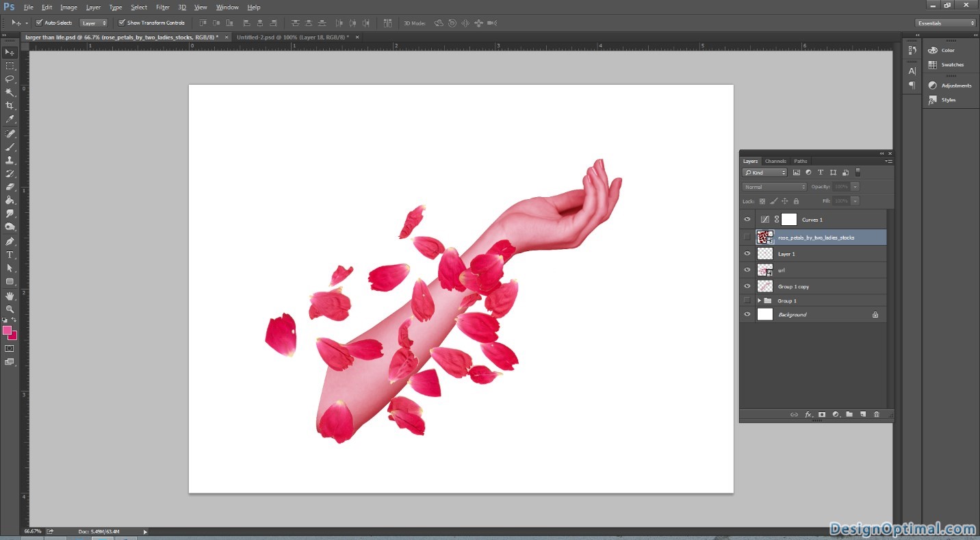Viewport: 980px width, 540px height.
Task: Expand the Group 1 folder
Action: click(x=759, y=300)
